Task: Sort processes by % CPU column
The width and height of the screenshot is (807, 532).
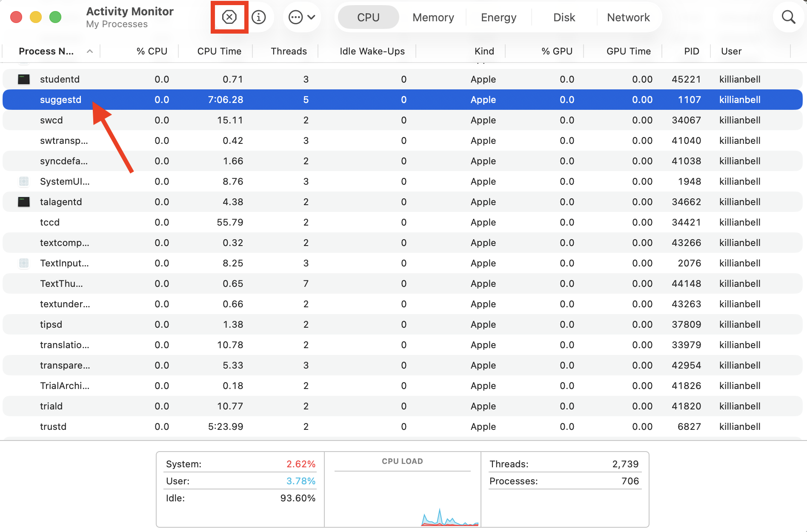Action: [x=152, y=51]
